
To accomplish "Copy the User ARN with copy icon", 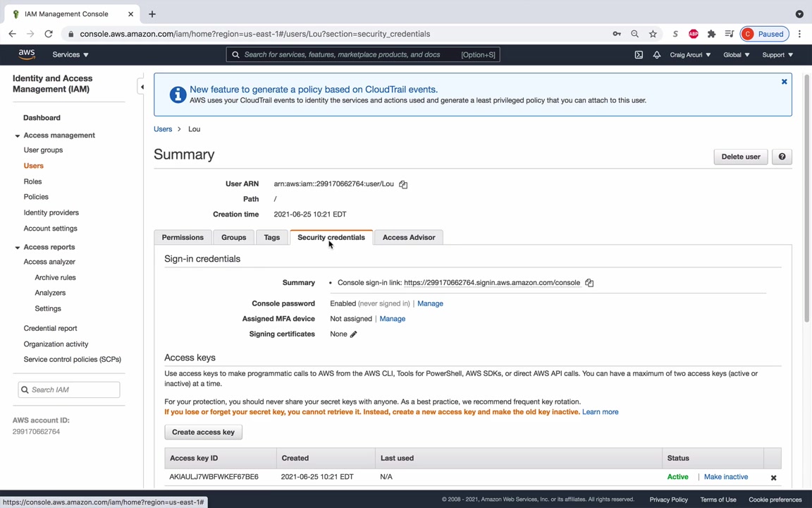I will [403, 184].
